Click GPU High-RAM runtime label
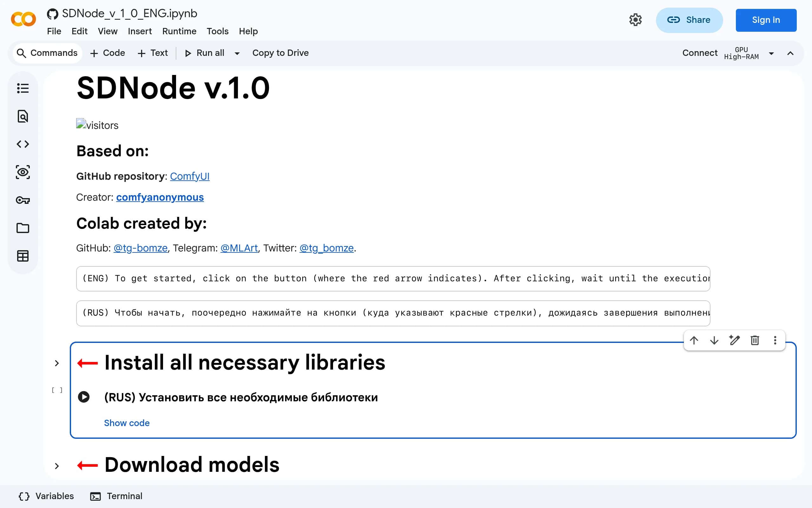This screenshot has width=812, height=508. point(742,53)
